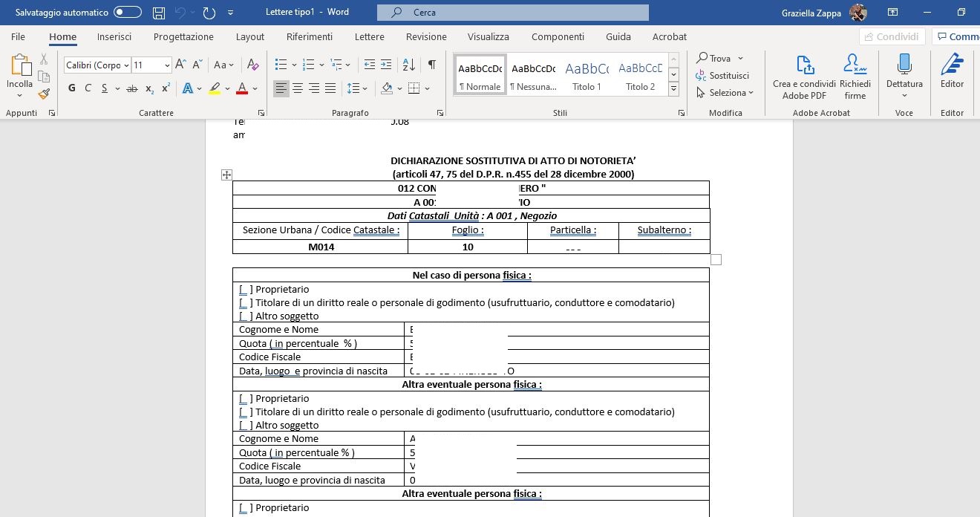The image size is (980, 517).
Task: Sort the selection alphabetically
Action: (408, 65)
